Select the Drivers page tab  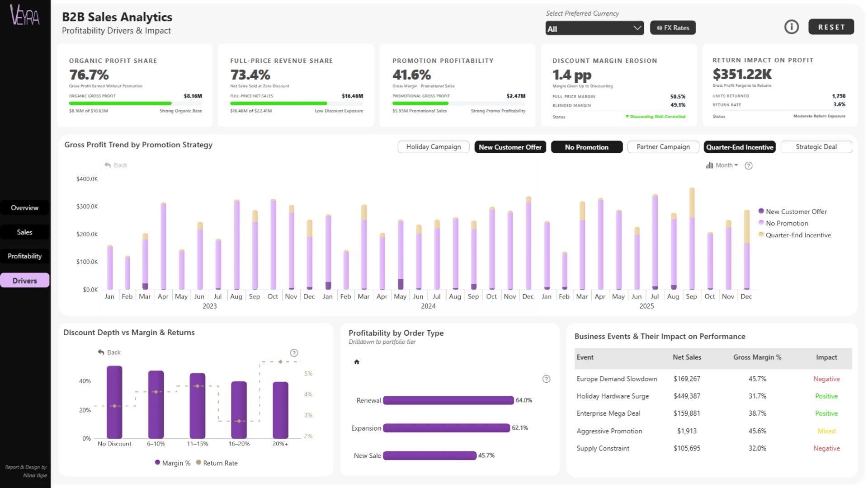point(25,281)
